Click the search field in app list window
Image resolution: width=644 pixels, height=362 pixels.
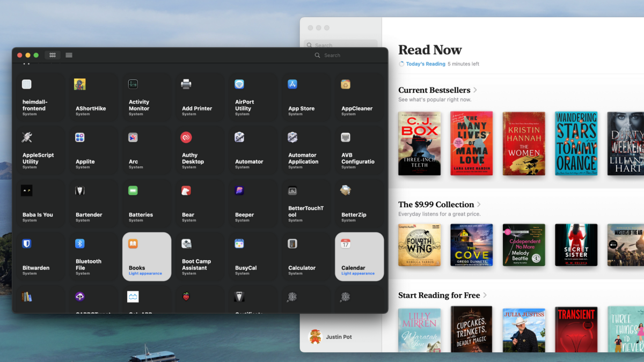tap(343, 55)
